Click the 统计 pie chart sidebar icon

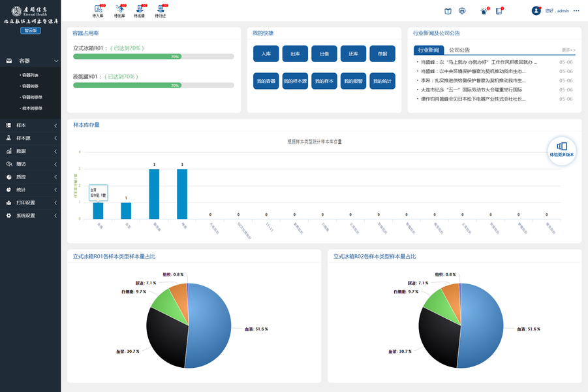click(x=9, y=189)
